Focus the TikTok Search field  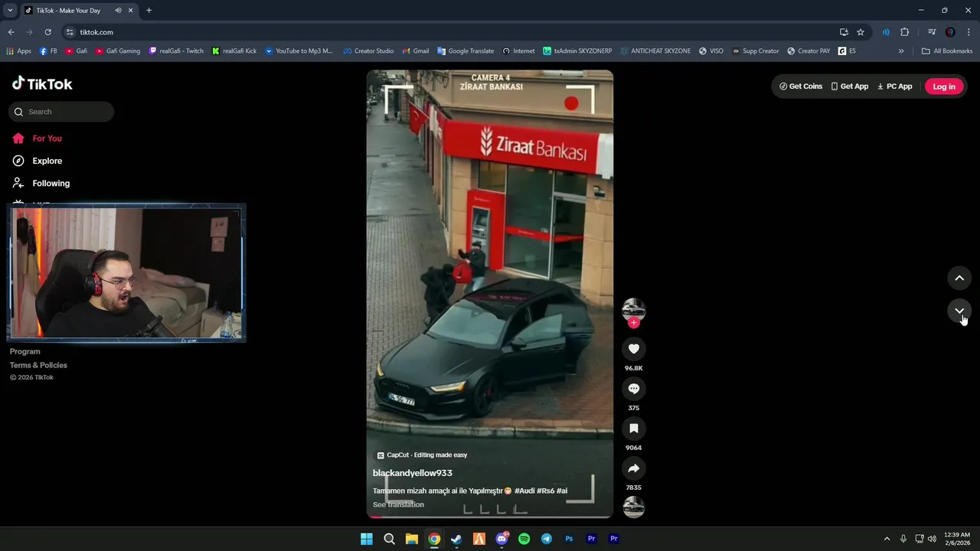click(x=61, y=112)
